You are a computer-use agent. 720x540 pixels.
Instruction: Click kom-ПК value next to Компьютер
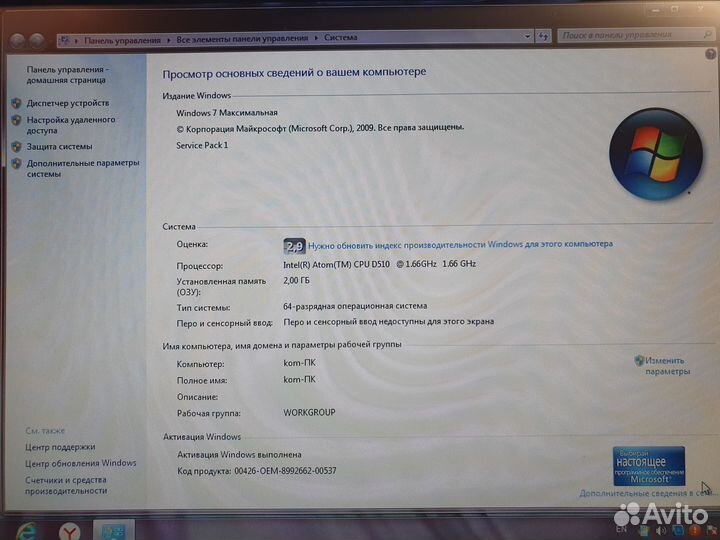coord(299,363)
